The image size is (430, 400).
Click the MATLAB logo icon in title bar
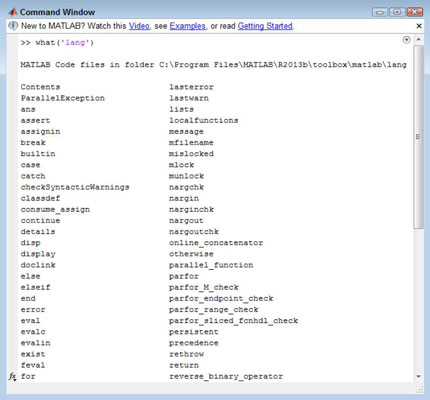pos(13,12)
